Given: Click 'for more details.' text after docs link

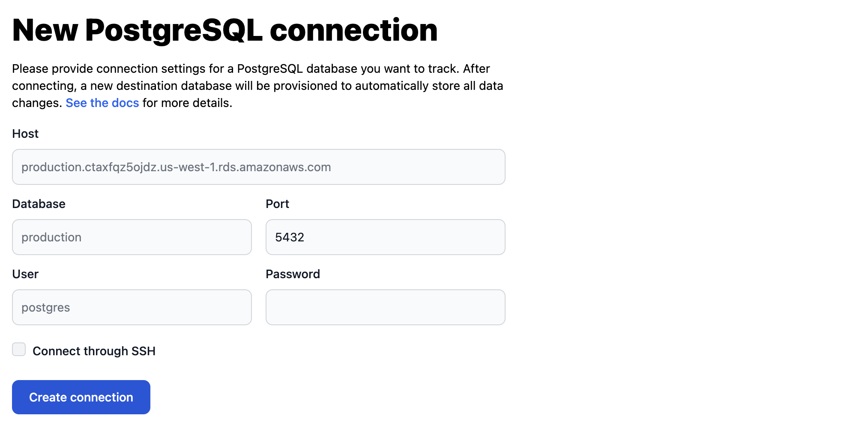Looking at the screenshot, I should (x=187, y=103).
